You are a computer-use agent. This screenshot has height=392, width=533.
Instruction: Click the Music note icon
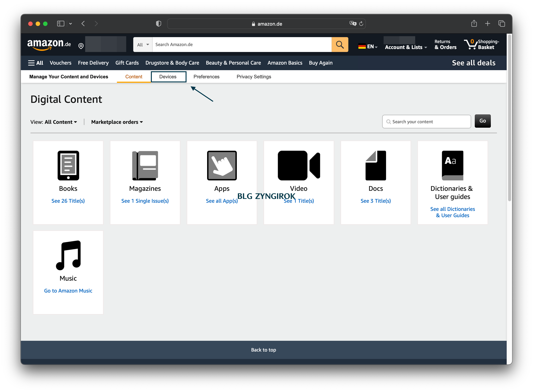68,255
